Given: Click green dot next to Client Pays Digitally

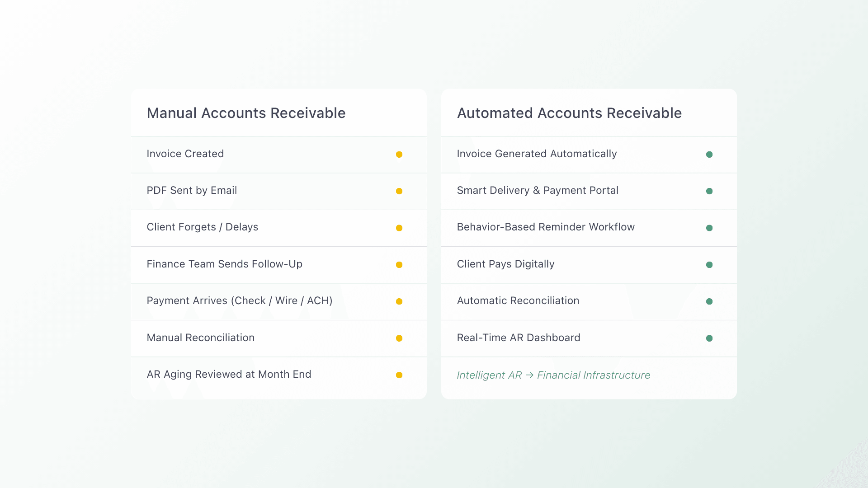Looking at the screenshot, I should (709, 265).
